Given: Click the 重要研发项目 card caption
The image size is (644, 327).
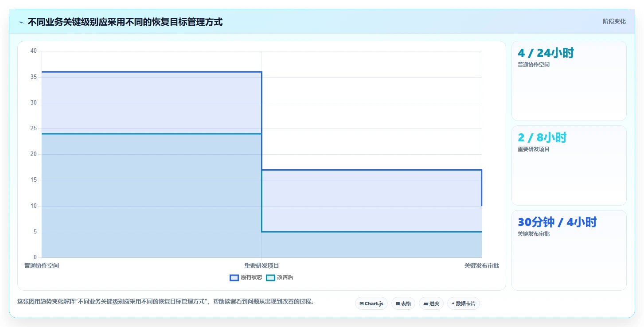Looking at the screenshot, I should click(x=534, y=149).
